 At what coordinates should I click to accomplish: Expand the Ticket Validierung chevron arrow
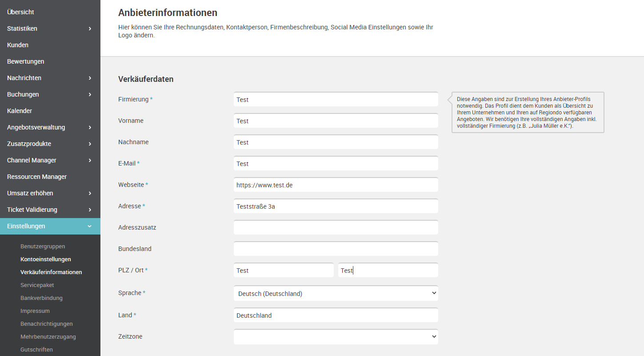coord(90,210)
